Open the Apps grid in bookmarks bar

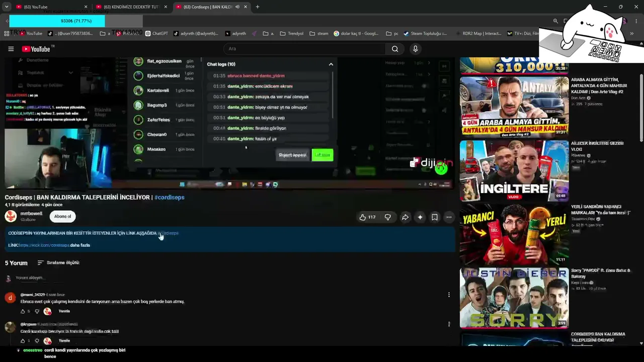pyautogui.click(x=7, y=34)
